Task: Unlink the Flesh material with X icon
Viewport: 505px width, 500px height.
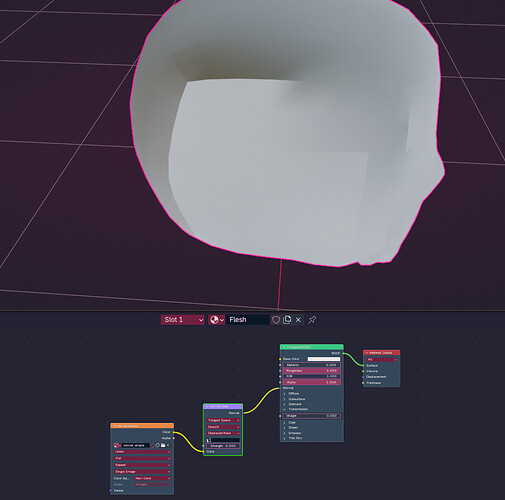Action: pos(298,320)
